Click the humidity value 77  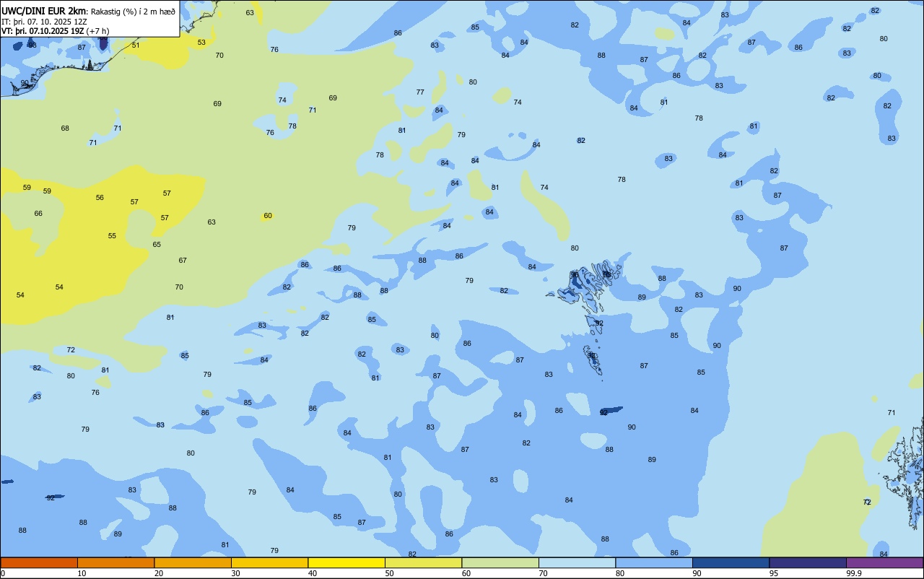pyautogui.click(x=420, y=92)
